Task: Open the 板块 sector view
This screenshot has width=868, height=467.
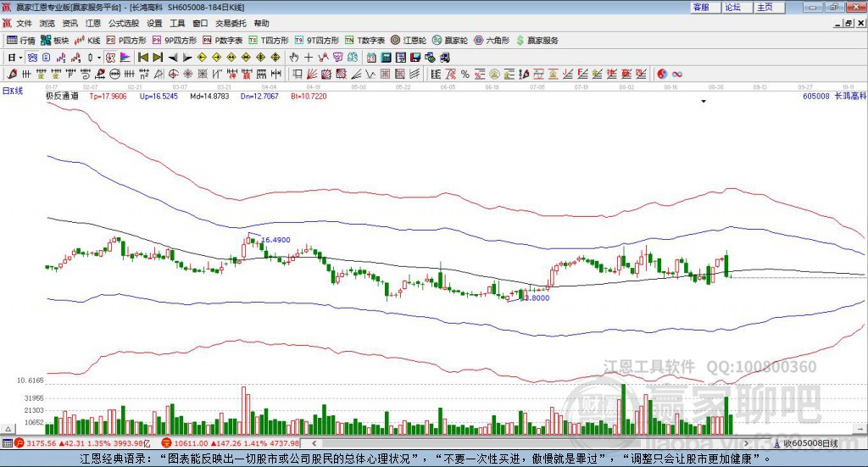Action: [x=54, y=41]
